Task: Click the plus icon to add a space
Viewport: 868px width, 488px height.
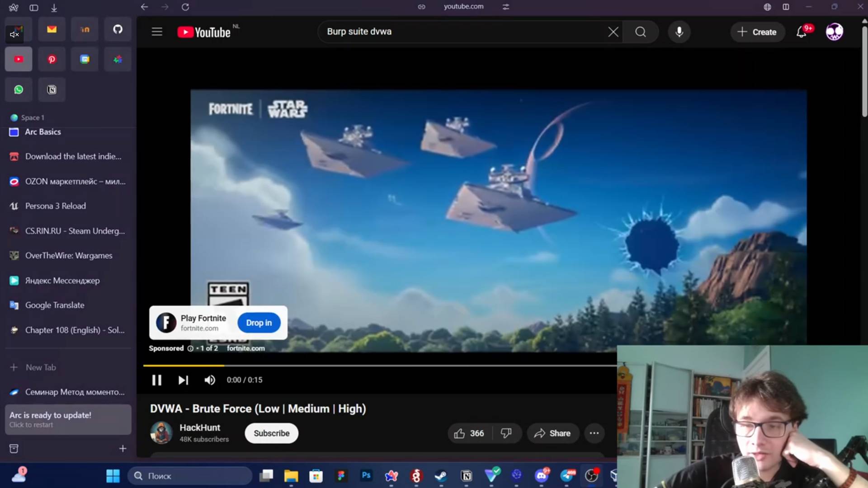Action: point(123,449)
